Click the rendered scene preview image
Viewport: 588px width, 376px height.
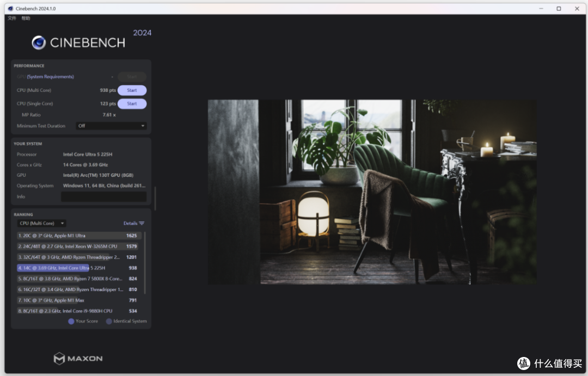coord(372,192)
